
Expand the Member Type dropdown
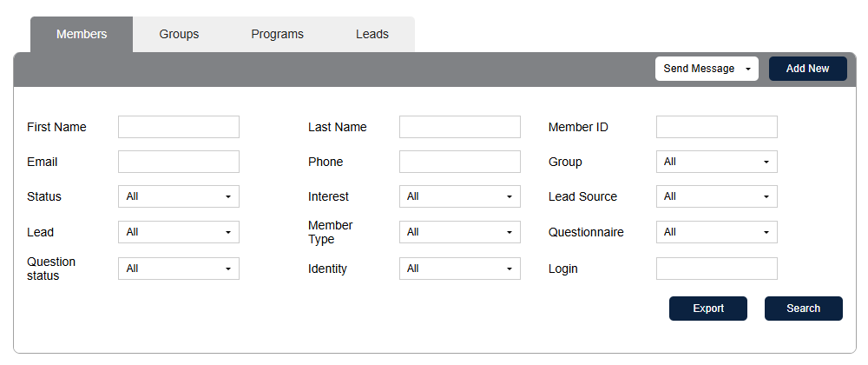pos(459,232)
